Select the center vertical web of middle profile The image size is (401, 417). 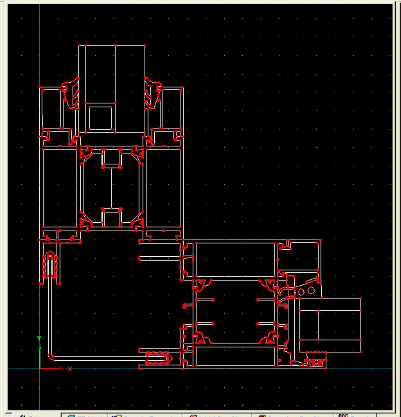111,188
